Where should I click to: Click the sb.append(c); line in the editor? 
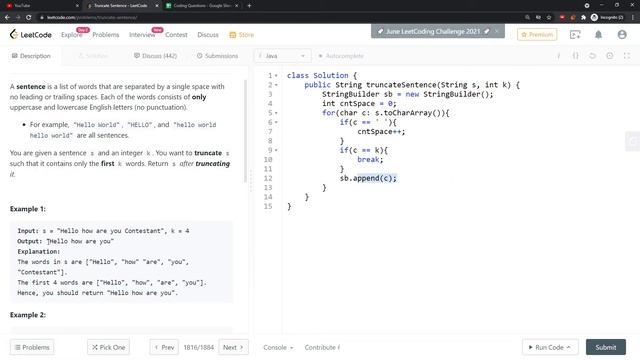tap(368, 178)
